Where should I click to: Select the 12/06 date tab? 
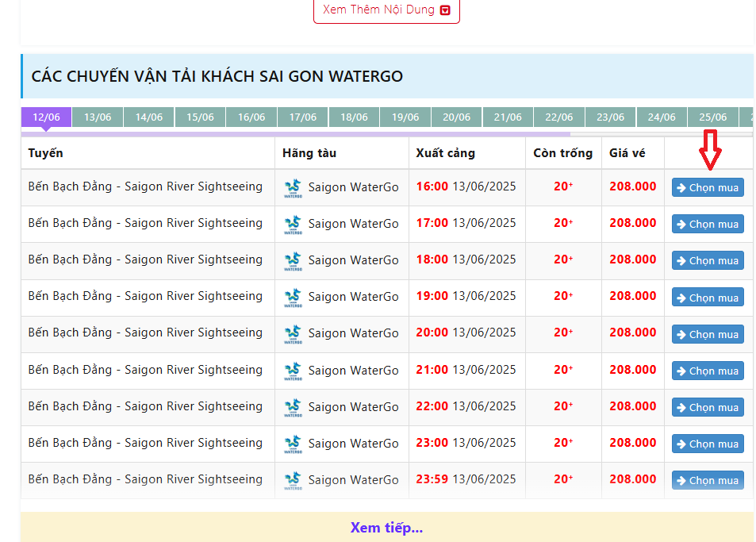point(46,117)
